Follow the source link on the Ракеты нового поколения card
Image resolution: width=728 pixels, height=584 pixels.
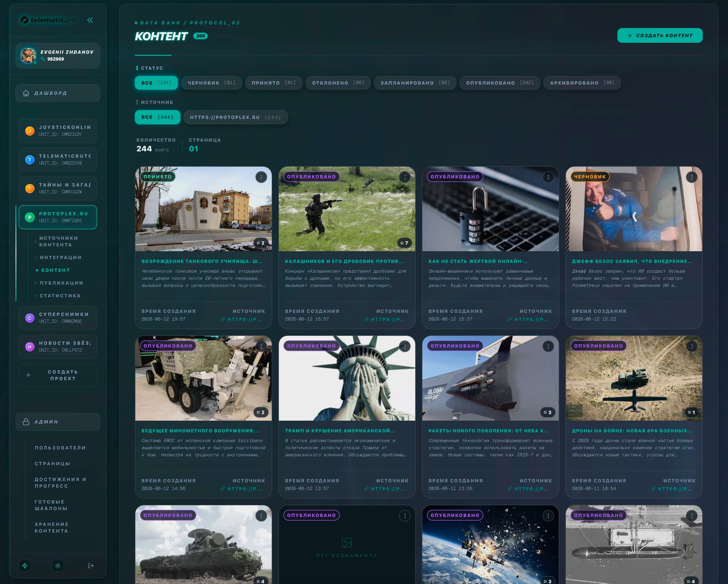click(528, 489)
